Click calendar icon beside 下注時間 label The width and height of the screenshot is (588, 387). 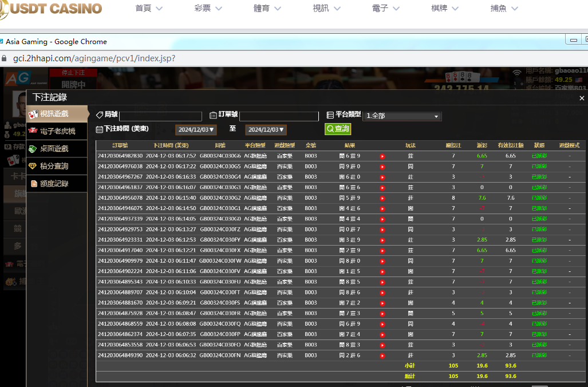coord(99,129)
